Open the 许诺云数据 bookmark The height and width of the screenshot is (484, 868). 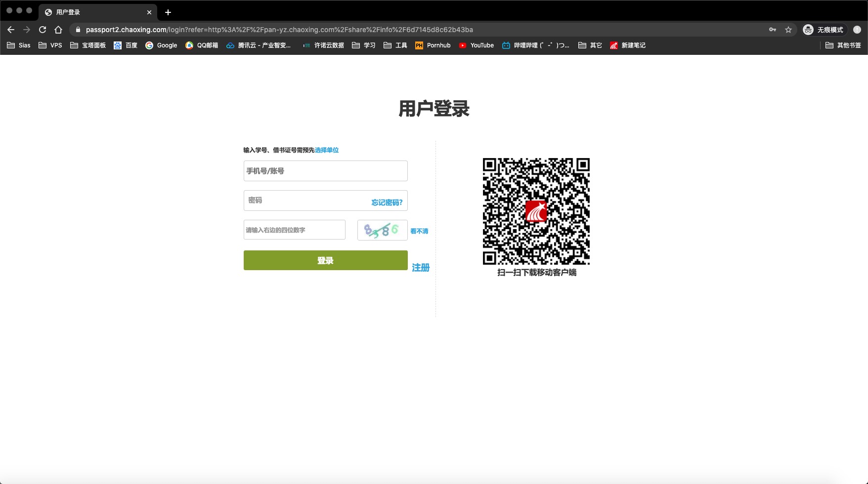point(323,45)
